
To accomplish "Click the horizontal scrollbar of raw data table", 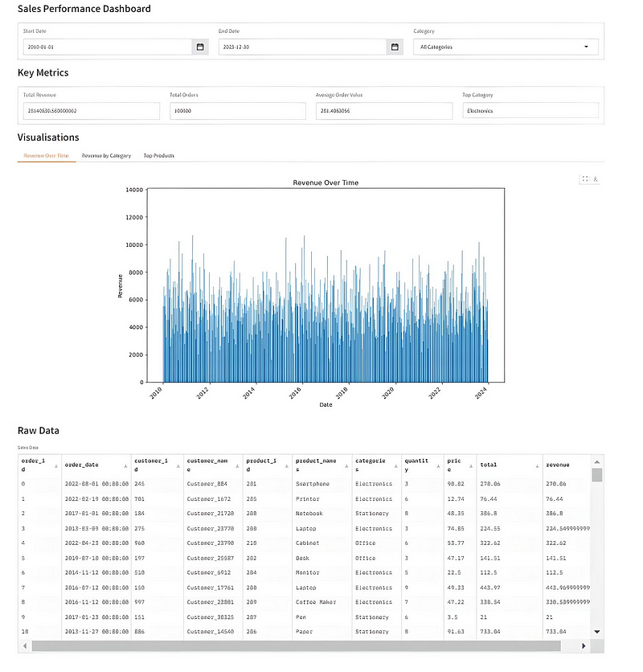I will [x=297, y=645].
